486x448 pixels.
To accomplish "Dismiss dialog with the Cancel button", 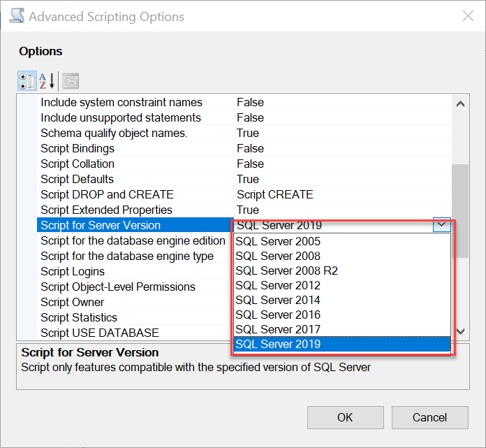I will (429, 417).
